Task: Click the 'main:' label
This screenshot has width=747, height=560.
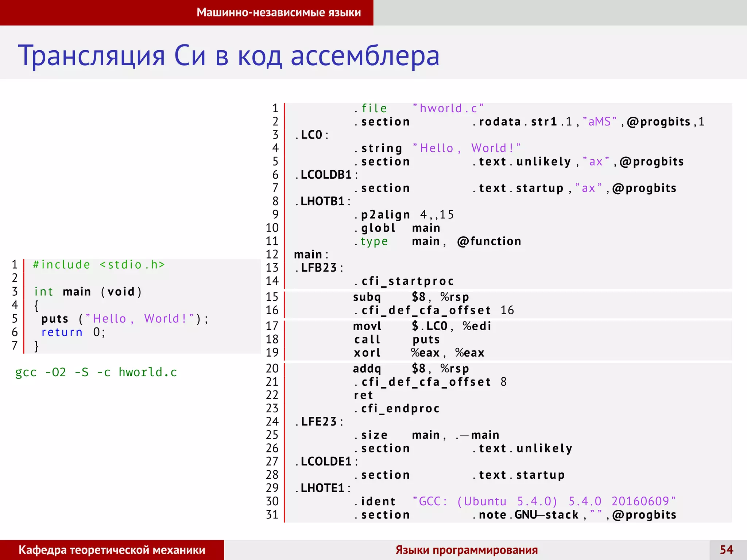Action: pos(311,254)
